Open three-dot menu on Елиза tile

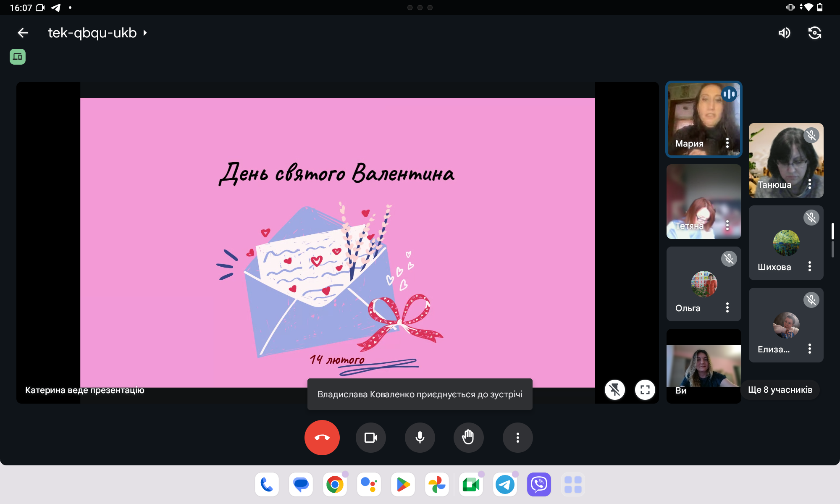[810, 349]
